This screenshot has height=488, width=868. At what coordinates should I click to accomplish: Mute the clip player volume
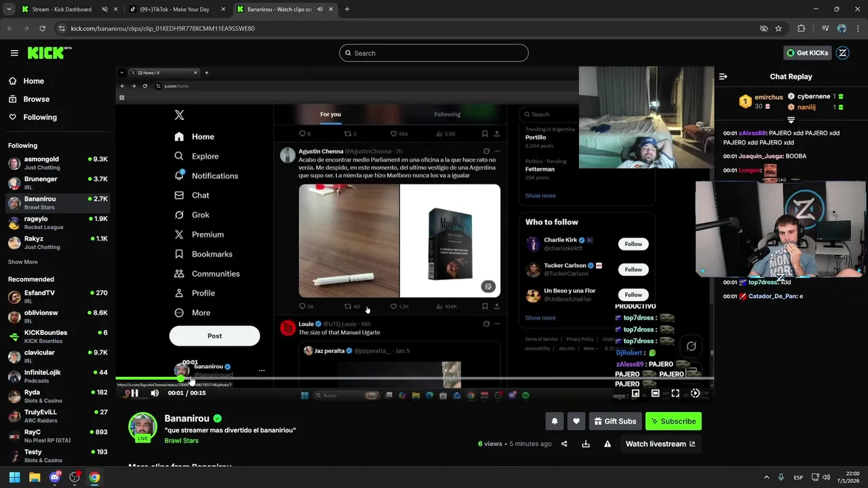155,393
